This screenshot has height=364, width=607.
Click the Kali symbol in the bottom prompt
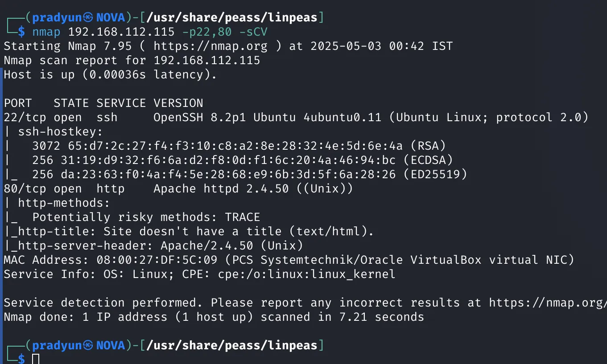[x=88, y=345]
